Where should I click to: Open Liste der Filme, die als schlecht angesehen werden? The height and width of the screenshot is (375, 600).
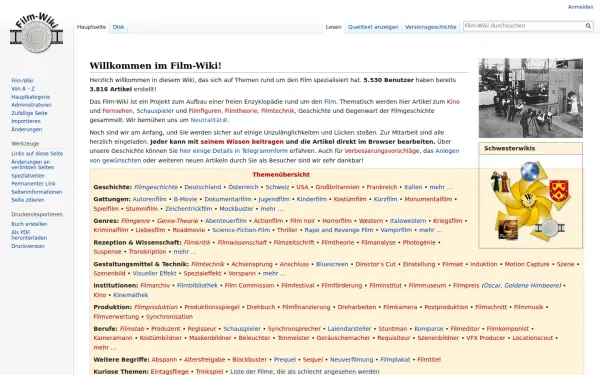pyautogui.click(x=305, y=372)
